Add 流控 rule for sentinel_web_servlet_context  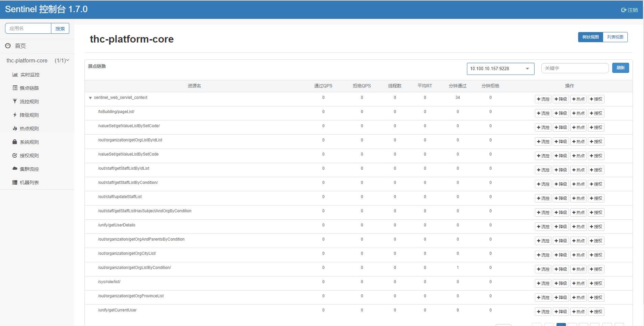click(543, 99)
